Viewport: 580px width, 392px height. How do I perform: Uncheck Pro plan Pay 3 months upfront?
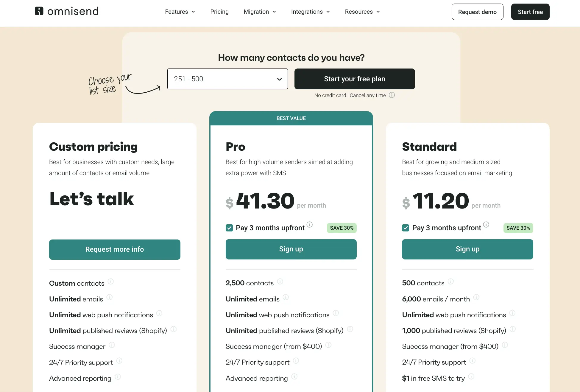(229, 228)
